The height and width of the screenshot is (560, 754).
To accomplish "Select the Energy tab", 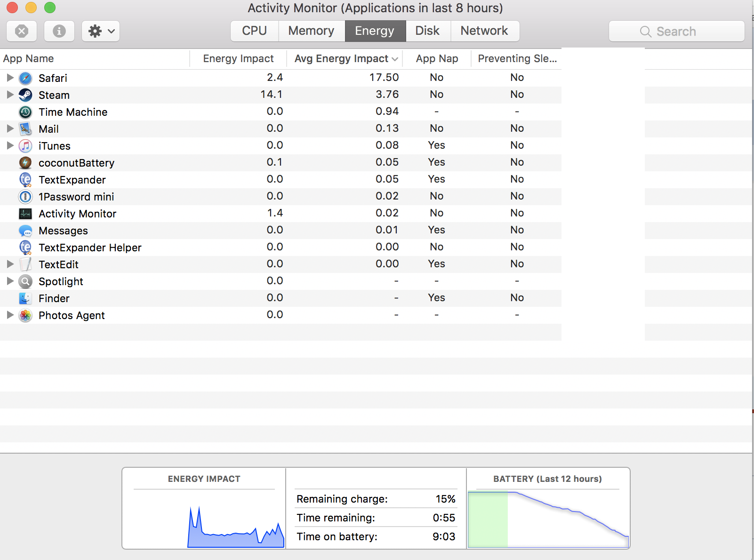I will point(375,31).
